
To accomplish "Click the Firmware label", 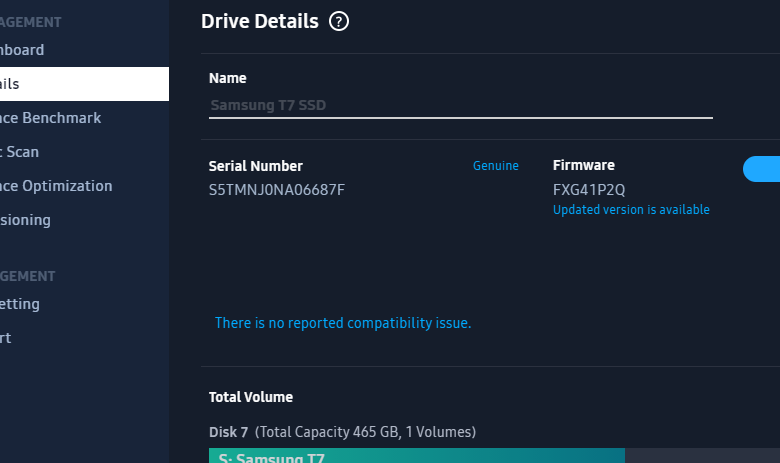I will (584, 165).
